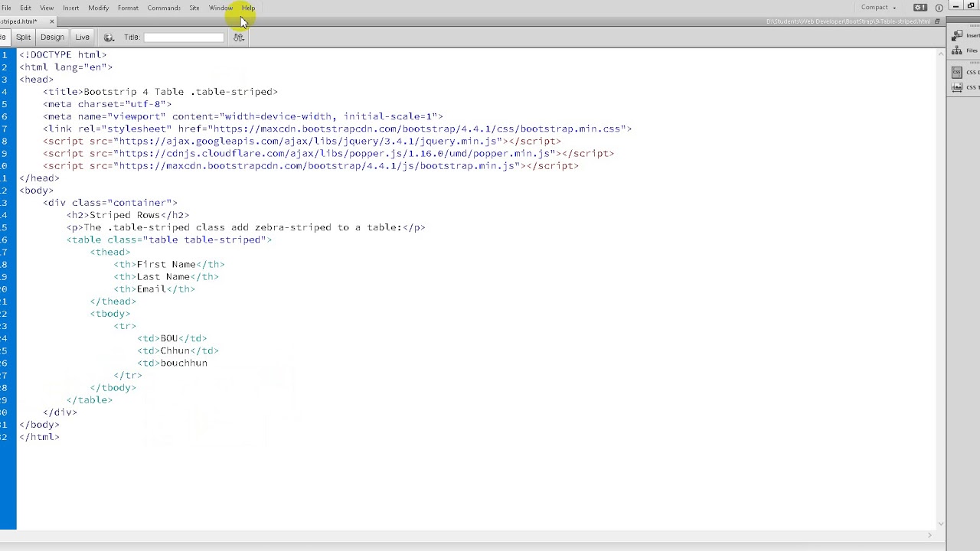Click the bootstrap.min.js script line
This screenshot has width=980, height=551.
[x=311, y=165]
